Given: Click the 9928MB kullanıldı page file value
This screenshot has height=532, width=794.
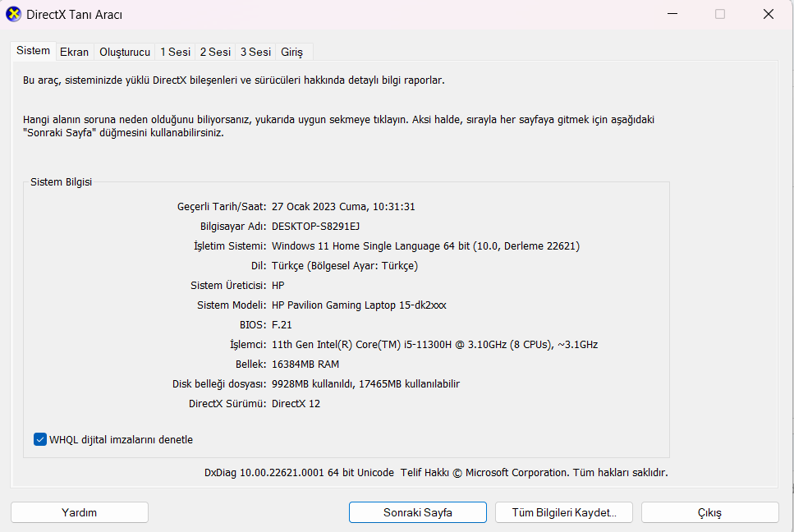Looking at the screenshot, I should click(365, 384).
